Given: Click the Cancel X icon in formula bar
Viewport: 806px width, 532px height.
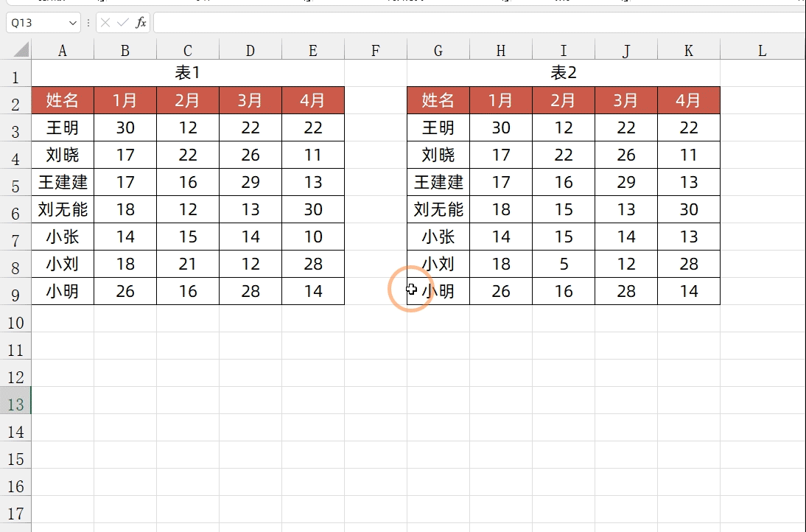Looking at the screenshot, I should pyautogui.click(x=105, y=23).
